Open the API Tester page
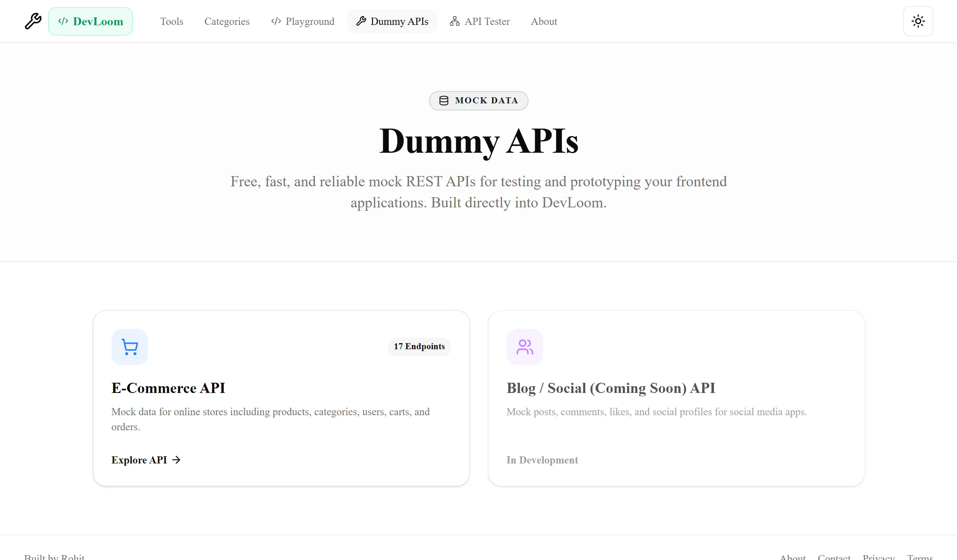Viewport: 957px width, 560px height. click(480, 21)
